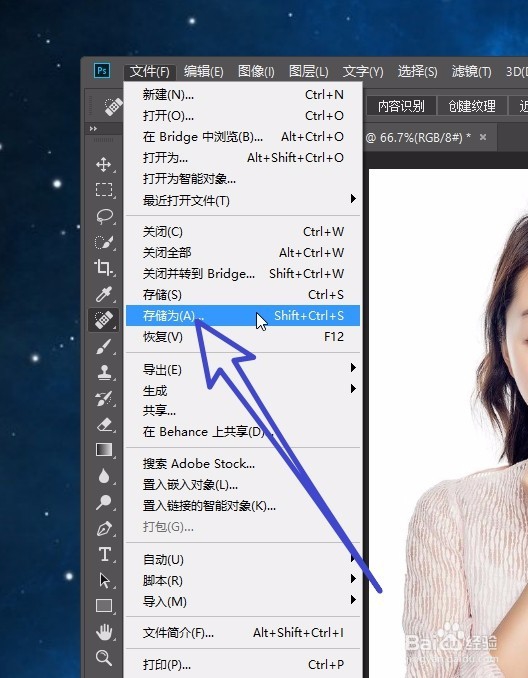The width and height of the screenshot is (528, 678).
Task: Close the document tab at 66.7%
Action: pyautogui.click(x=483, y=138)
